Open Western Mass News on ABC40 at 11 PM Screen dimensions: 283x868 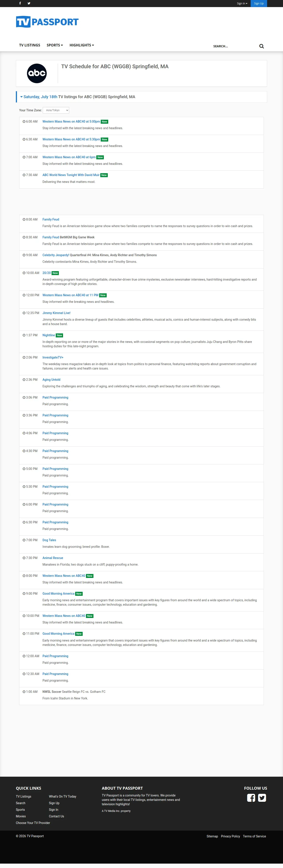(x=71, y=295)
